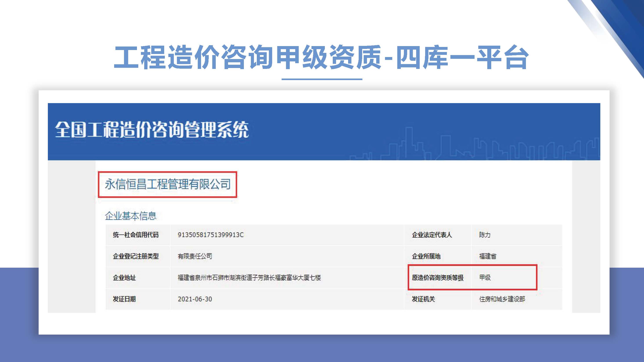
Task: Click the 企业所属地 label
Action: click(426, 256)
